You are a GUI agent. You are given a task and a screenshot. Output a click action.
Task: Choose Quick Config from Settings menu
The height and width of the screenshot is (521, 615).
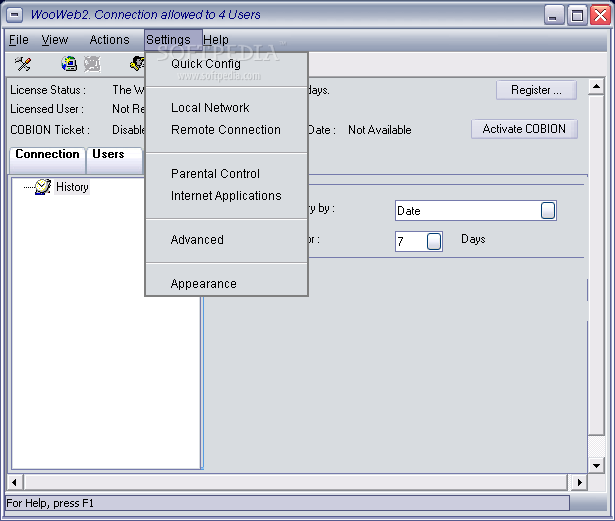click(x=226, y=64)
